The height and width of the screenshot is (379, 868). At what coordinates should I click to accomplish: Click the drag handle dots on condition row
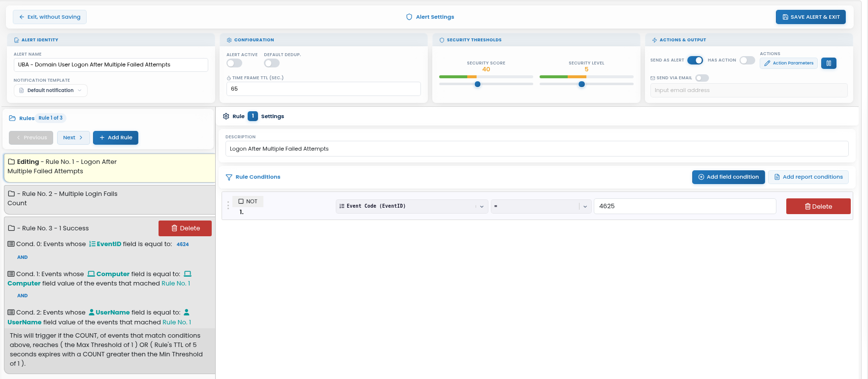228,206
